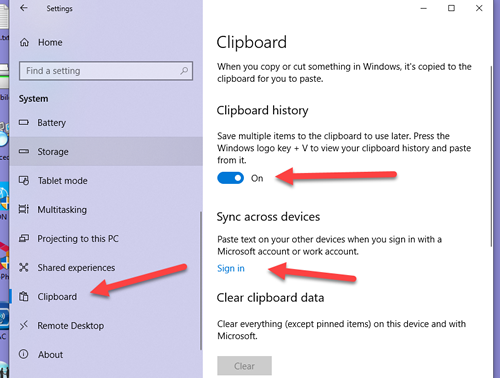Click the Multitasking icon
Image resolution: width=500 pixels, height=378 pixels.
coord(24,209)
